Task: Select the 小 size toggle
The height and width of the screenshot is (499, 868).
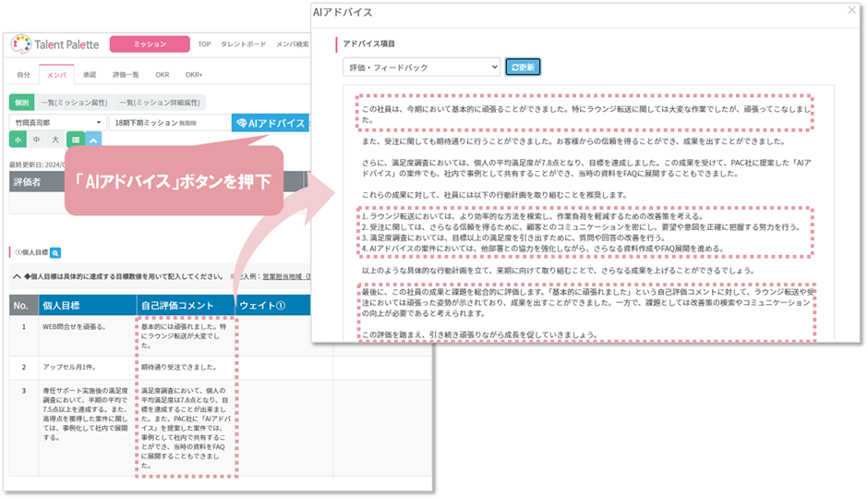Action: click(x=18, y=140)
